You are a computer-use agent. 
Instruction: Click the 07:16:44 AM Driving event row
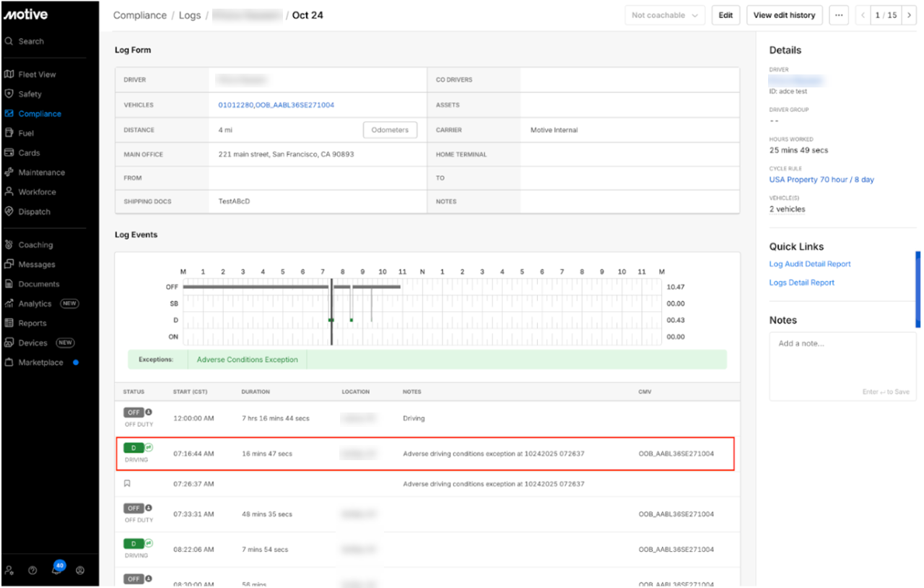coord(425,454)
